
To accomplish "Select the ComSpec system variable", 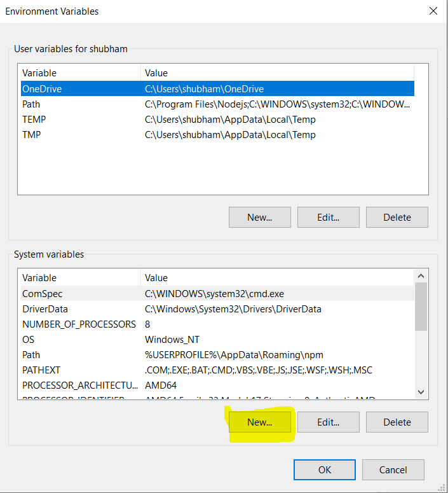I will pyautogui.click(x=217, y=294).
